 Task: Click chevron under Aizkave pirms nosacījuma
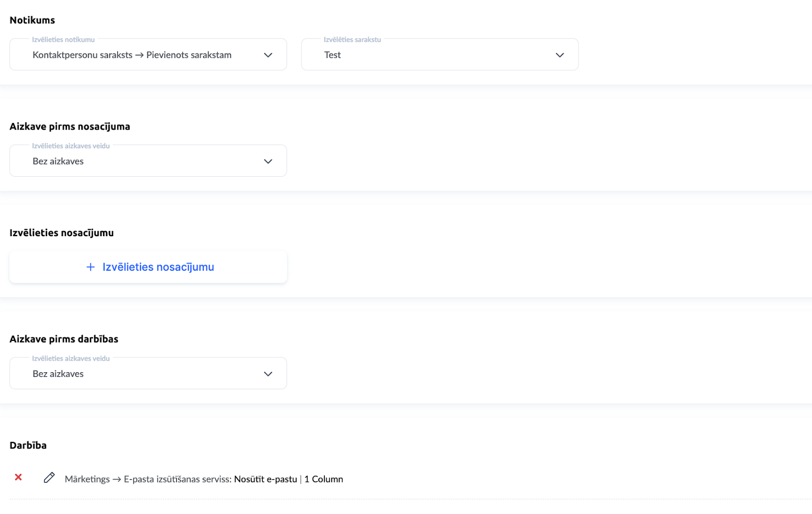(268, 162)
